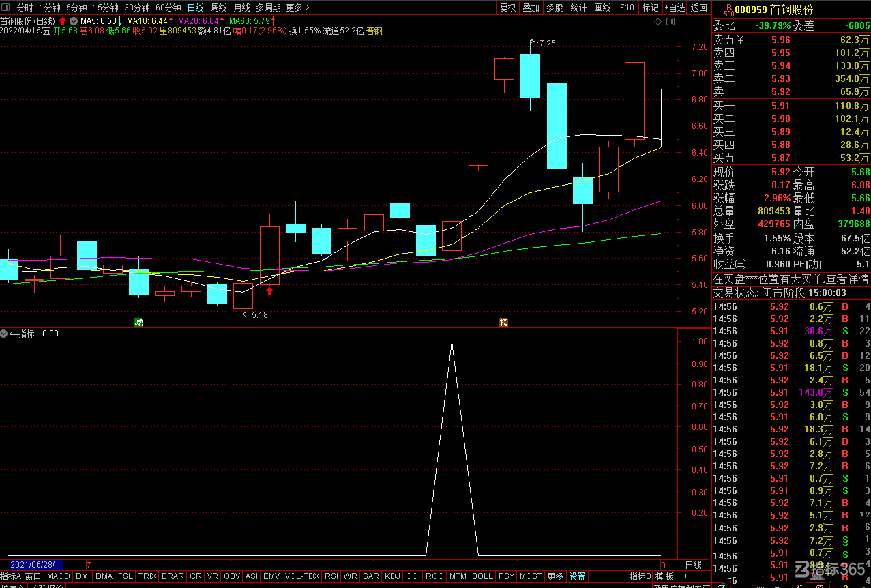This screenshot has width=871, height=588.
Task: Switch indicator to VOL-TDX
Action: pyautogui.click(x=302, y=576)
